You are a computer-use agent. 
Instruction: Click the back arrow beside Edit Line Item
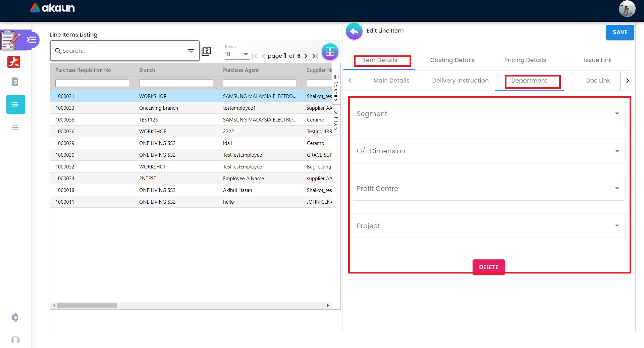pyautogui.click(x=354, y=32)
